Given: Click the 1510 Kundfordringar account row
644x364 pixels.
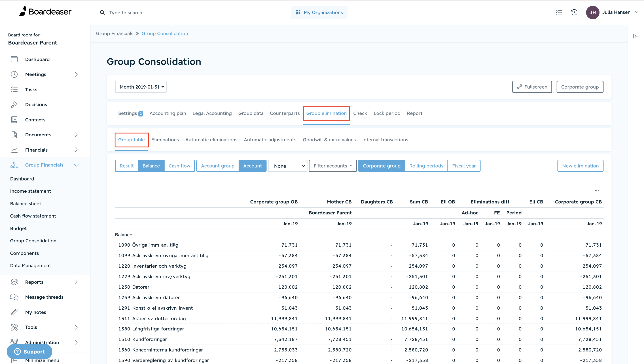Looking at the screenshot, I should 359,339.
